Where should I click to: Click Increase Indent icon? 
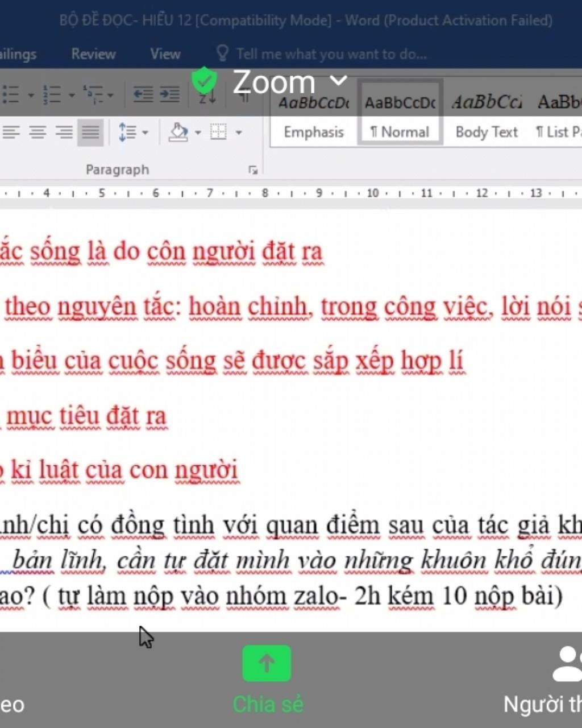tap(169, 94)
